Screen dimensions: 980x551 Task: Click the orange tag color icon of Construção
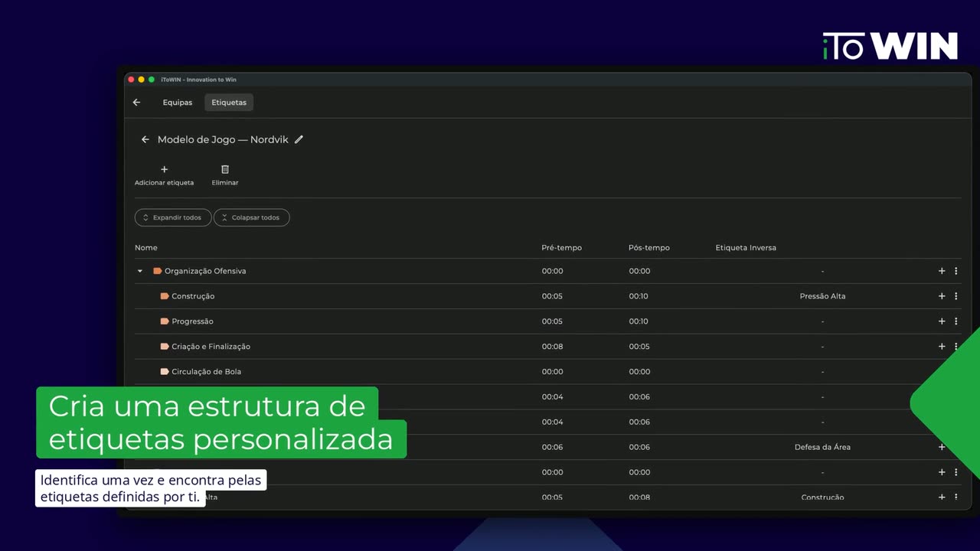click(x=165, y=296)
